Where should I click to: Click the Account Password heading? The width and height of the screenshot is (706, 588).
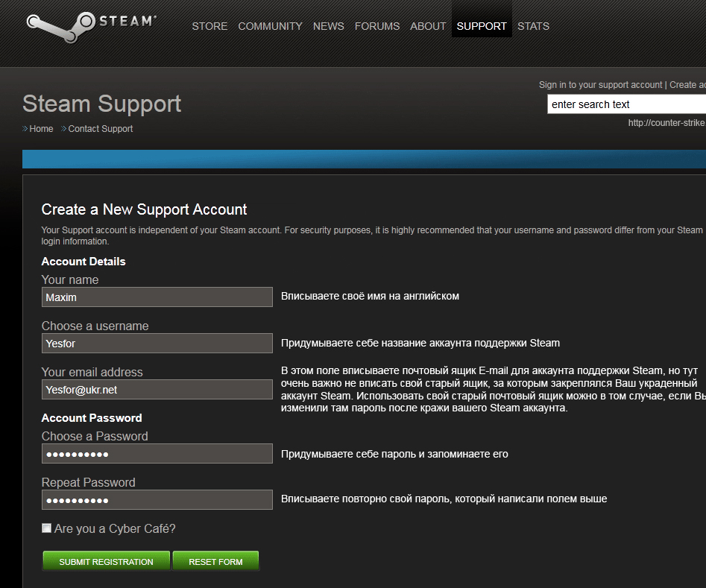pos(92,418)
